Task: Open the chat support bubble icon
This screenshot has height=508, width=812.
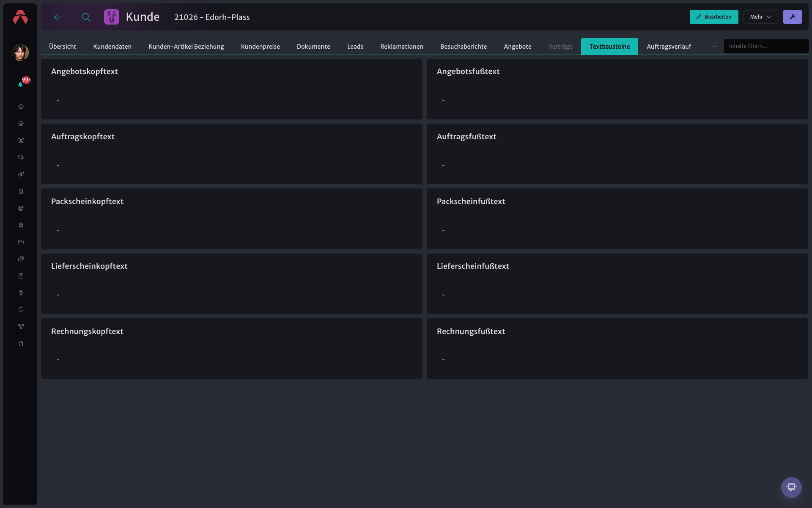Action: click(791, 487)
